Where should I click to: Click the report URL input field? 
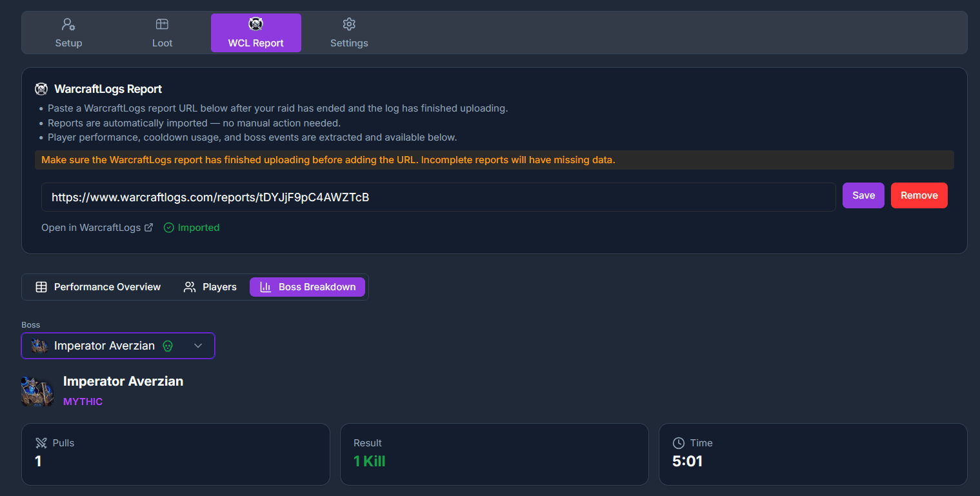(438, 197)
